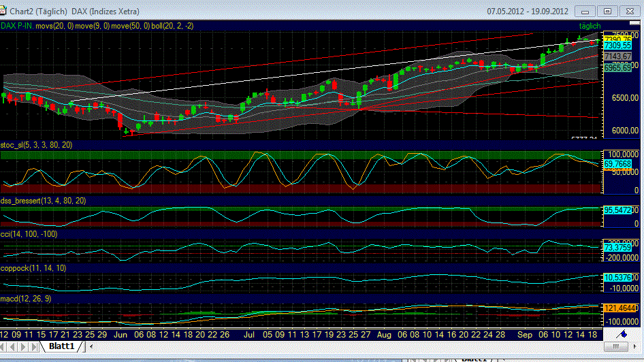Click the grey 7143,67 price tag

click(x=617, y=56)
